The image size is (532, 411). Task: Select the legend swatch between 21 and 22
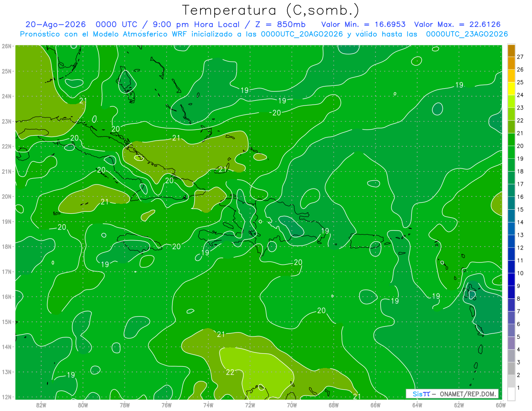point(512,127)
